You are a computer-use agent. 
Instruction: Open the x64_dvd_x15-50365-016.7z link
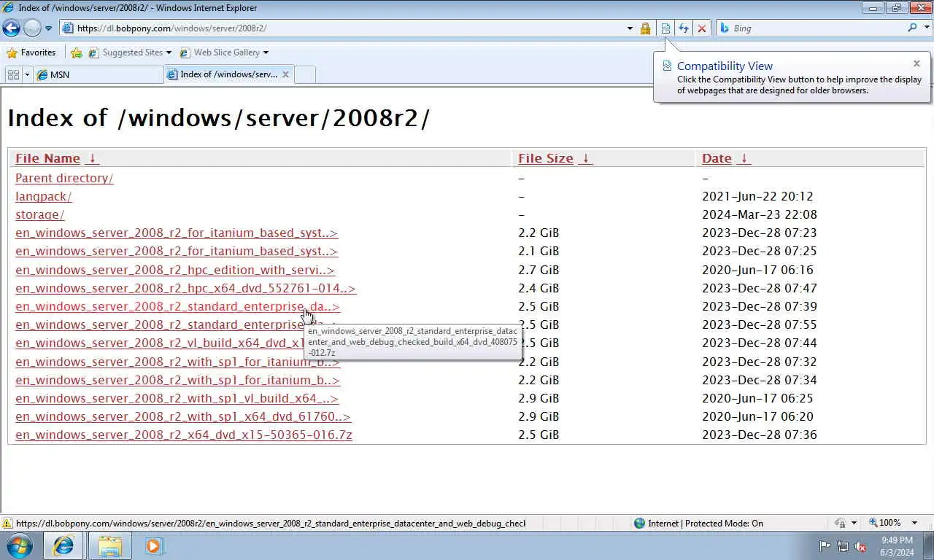click(184, 435)
